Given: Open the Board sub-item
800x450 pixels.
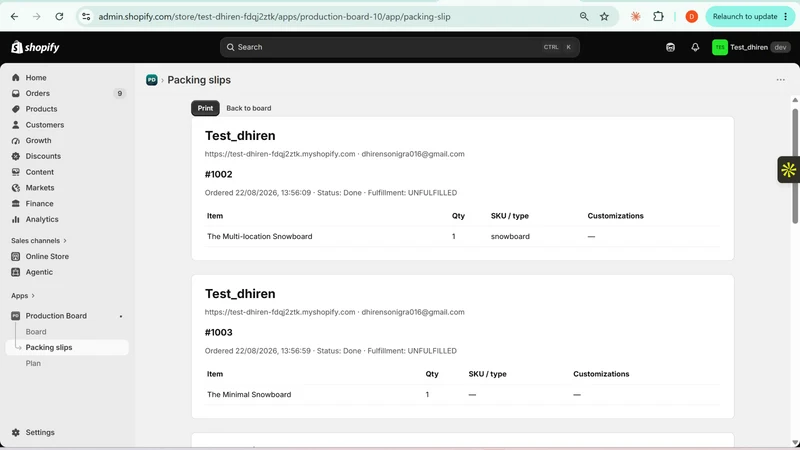Looking at the screenshot, I should (36, 332).
